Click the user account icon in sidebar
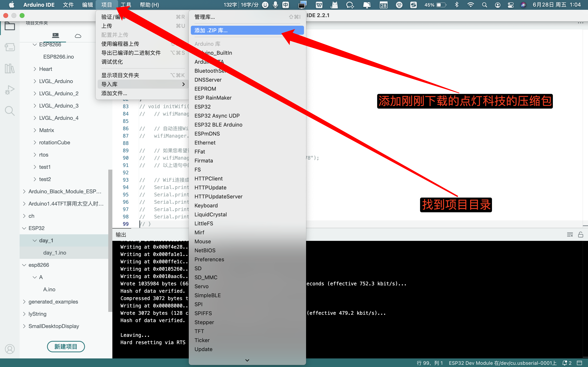This screenshot has width=588, height=367. [10, 349]
